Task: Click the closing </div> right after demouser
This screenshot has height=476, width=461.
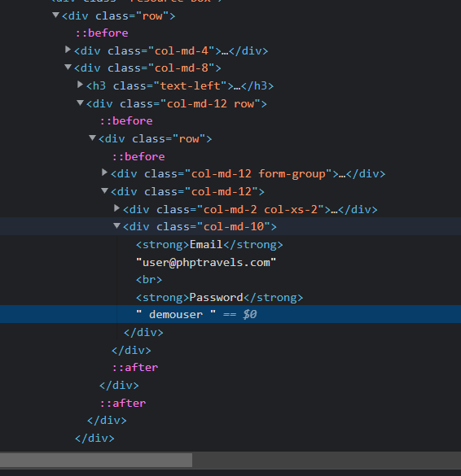Action: tap(143, 333)
